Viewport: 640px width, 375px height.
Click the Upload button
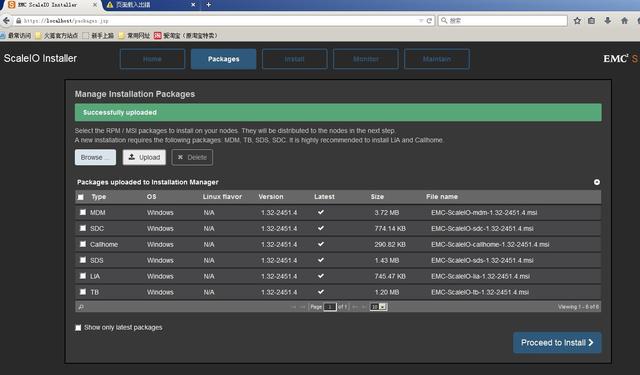click(144, 157)
